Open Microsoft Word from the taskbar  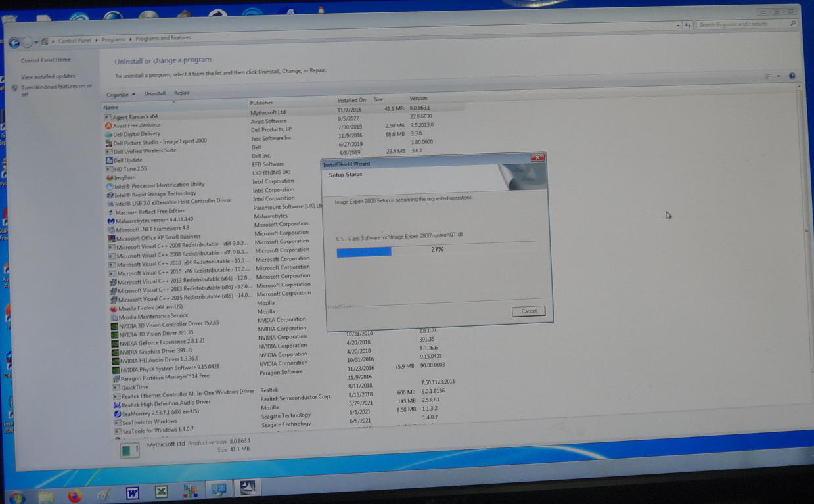point(133,493)
